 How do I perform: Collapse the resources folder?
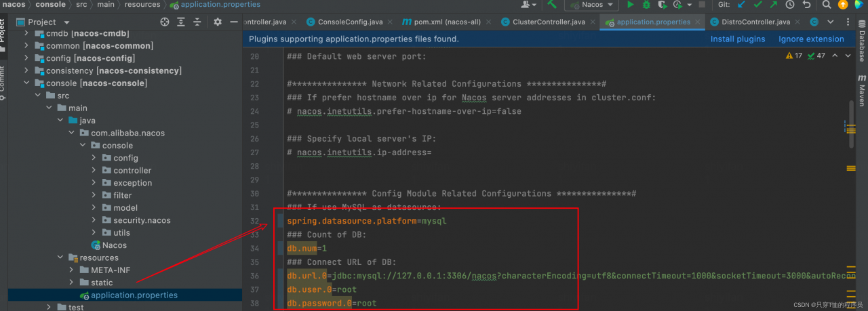pos(60,257)
